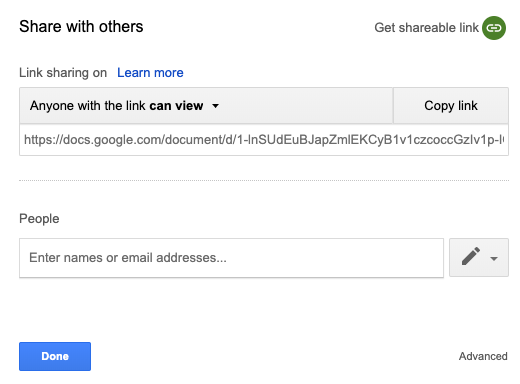Click the bold "can view" permission text

point(176,106)
